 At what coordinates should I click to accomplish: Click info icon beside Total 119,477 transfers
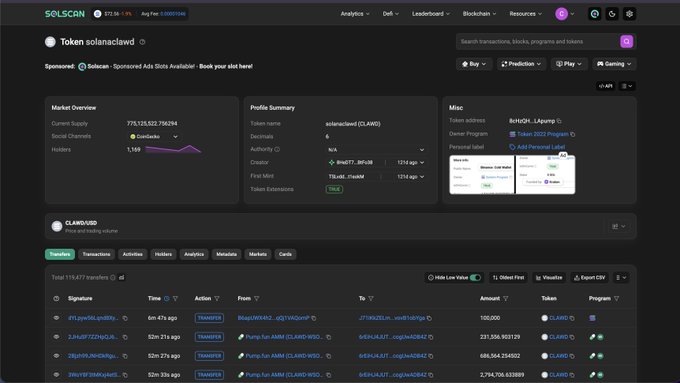click(113, 278)
